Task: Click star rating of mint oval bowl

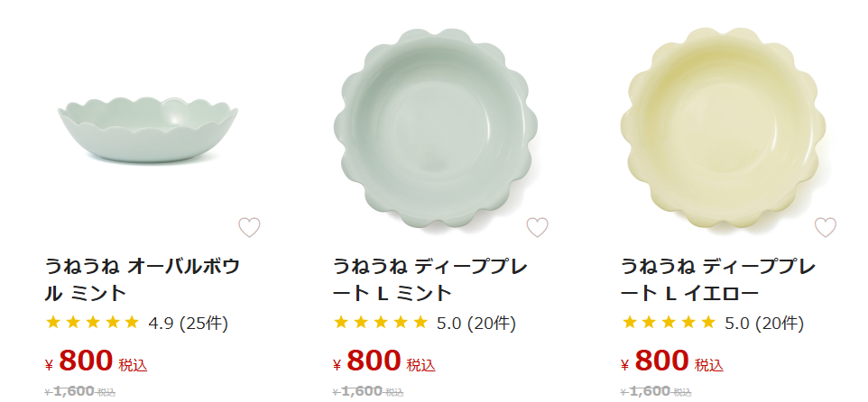Action: point(93,322)
